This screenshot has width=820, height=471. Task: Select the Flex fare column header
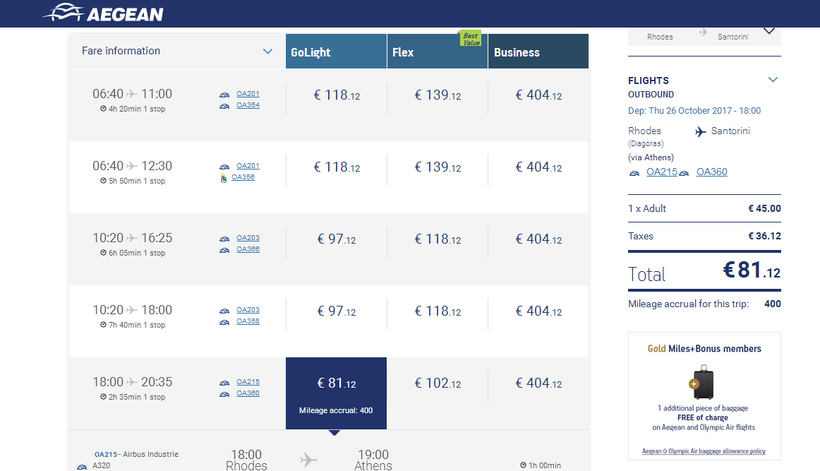coord(437,52)
